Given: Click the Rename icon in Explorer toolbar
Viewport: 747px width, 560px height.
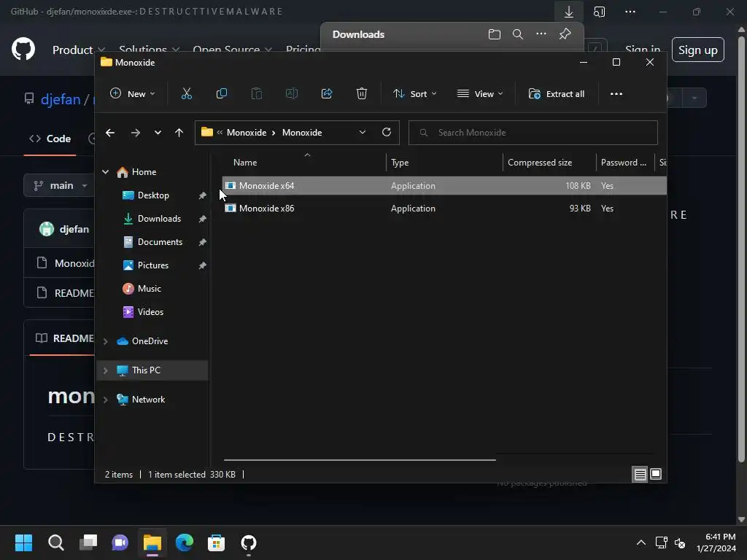Looking at the screenshot, I should [292, 94].
